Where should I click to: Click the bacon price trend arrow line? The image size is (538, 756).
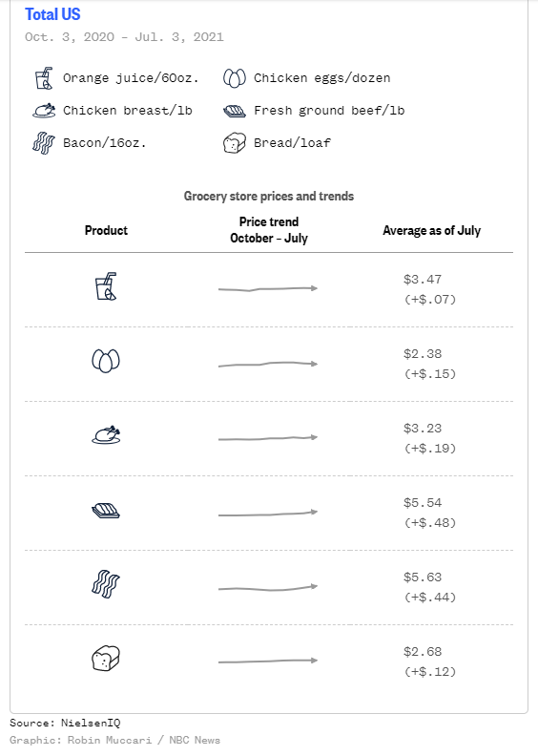click(268, 587)
